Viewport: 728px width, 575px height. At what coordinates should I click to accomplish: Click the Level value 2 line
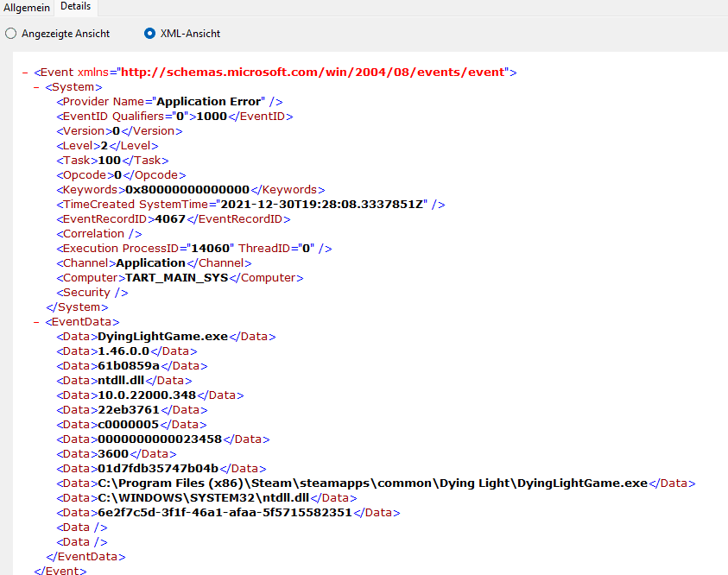point(107,146)
